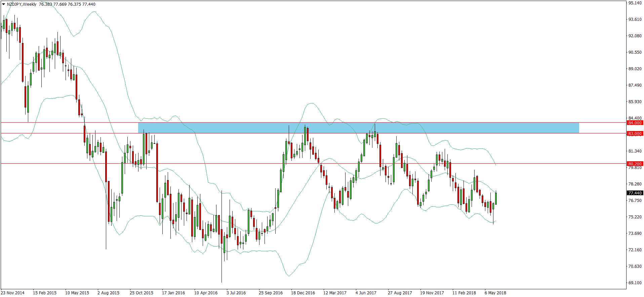644x297 pixels.
Task: Select the 84.000 horizontal line price label
Action: [x=635, y=123]
